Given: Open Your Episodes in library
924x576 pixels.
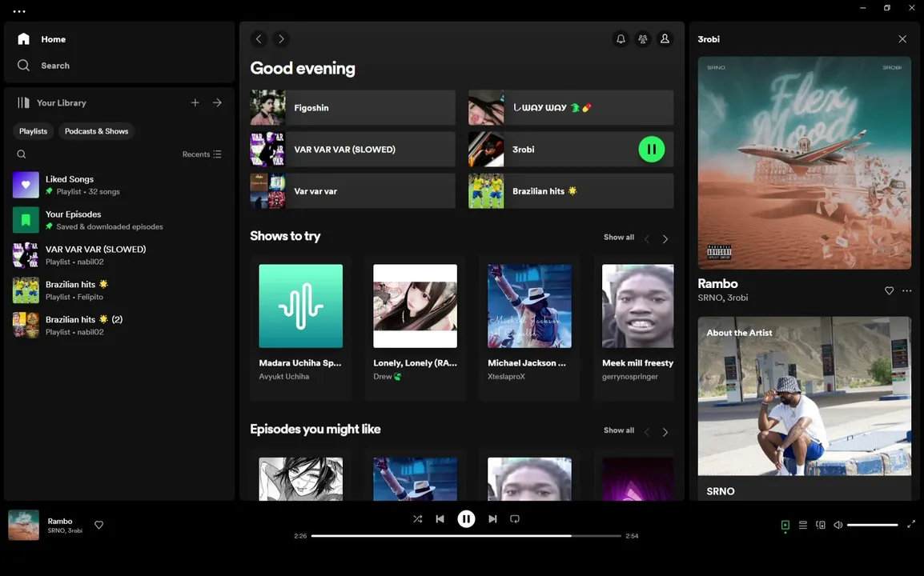Looking at the screenshot, I should tap(119, 220).
